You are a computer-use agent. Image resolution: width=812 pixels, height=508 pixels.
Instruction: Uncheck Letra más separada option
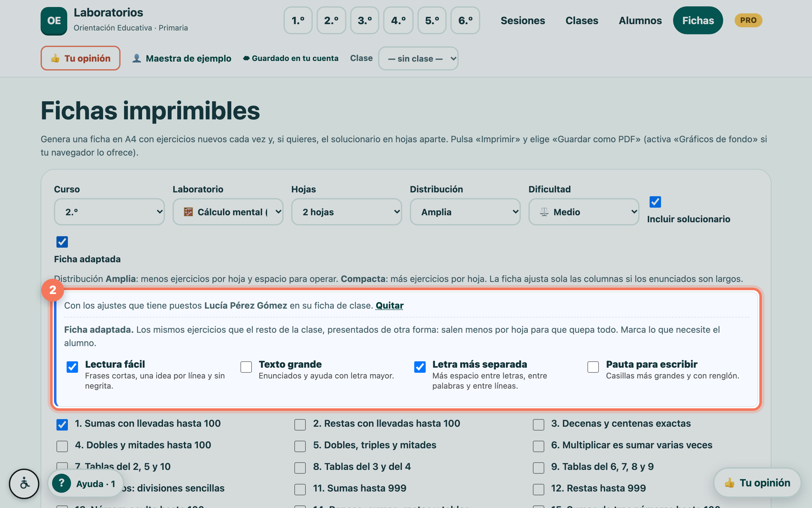pyautogui.click(x=420, y=367)
